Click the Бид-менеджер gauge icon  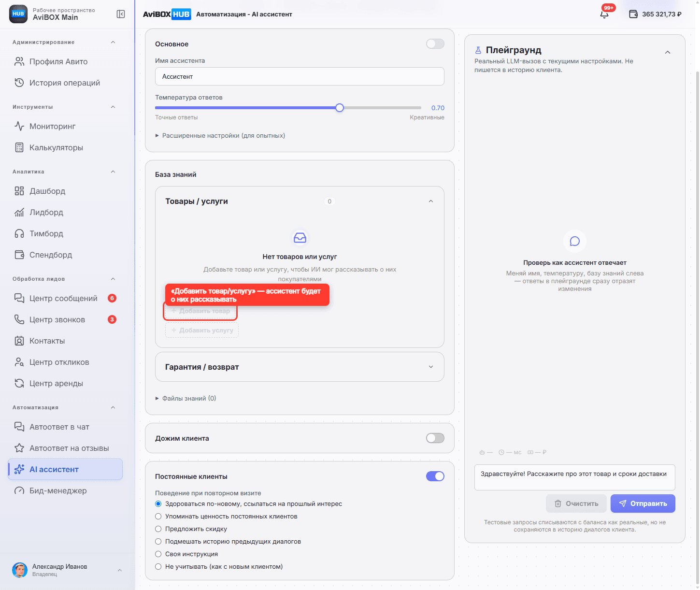19,490
